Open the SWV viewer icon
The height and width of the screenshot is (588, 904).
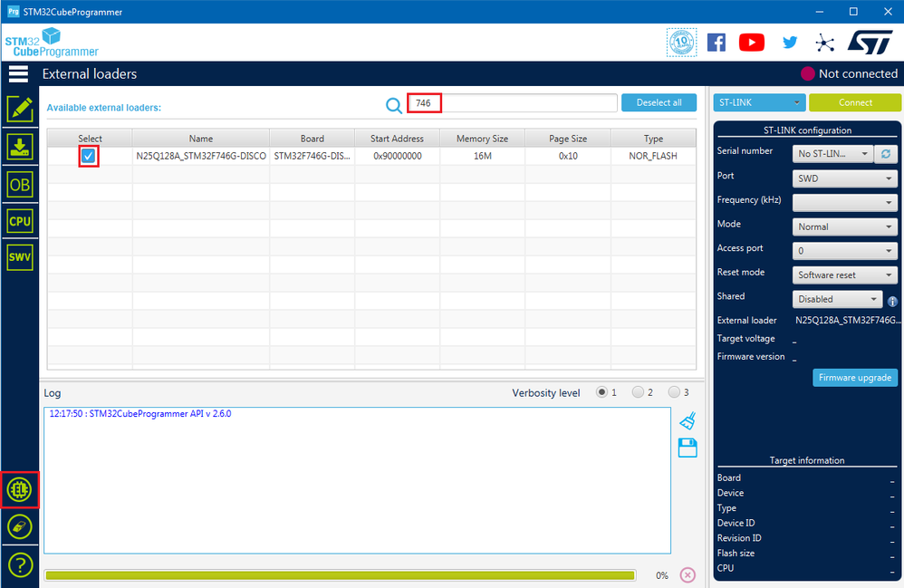[20, 257]
